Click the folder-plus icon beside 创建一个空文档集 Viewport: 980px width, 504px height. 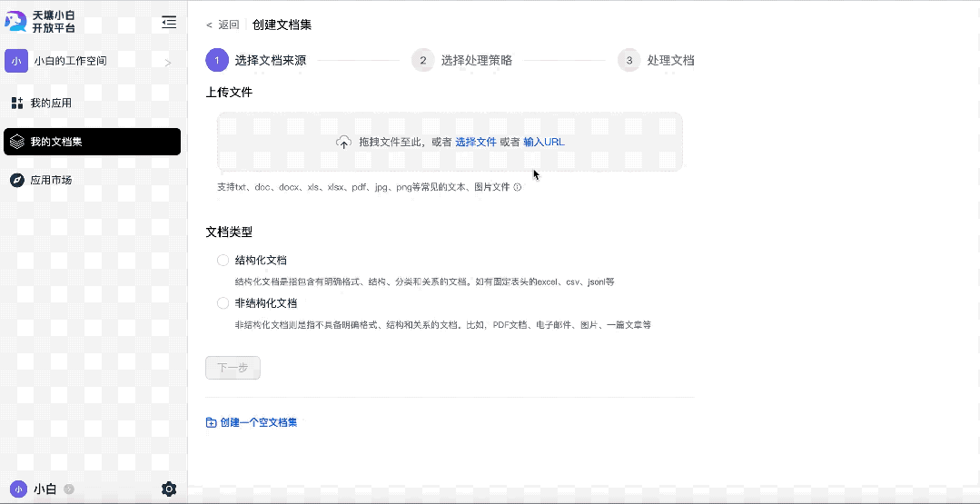(212, 422)
